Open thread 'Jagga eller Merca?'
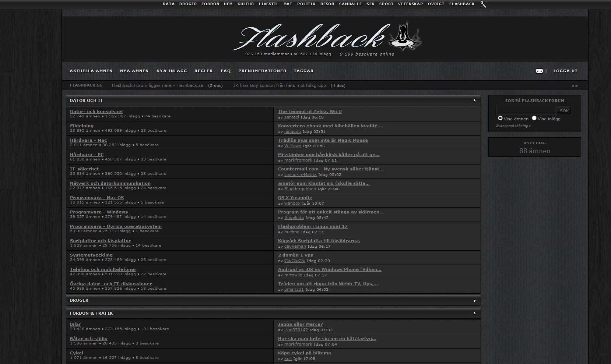 click(x=301, y=324)
